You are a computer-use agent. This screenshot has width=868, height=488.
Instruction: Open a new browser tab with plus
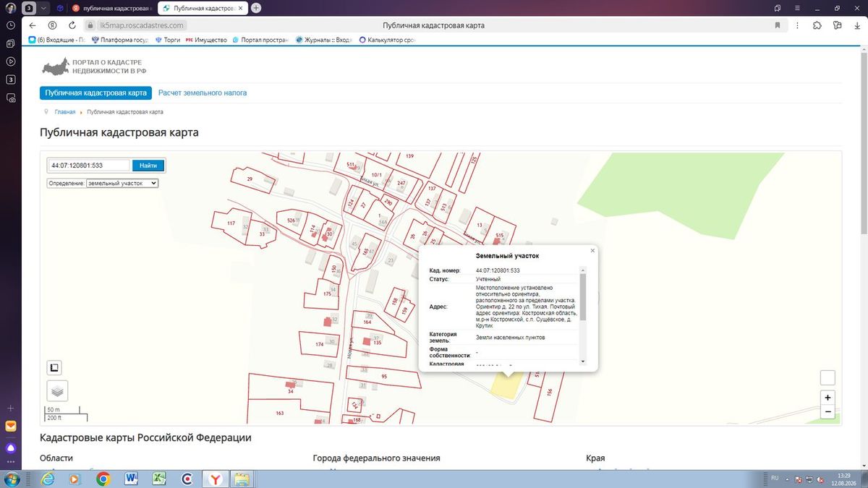click(255, 8)
